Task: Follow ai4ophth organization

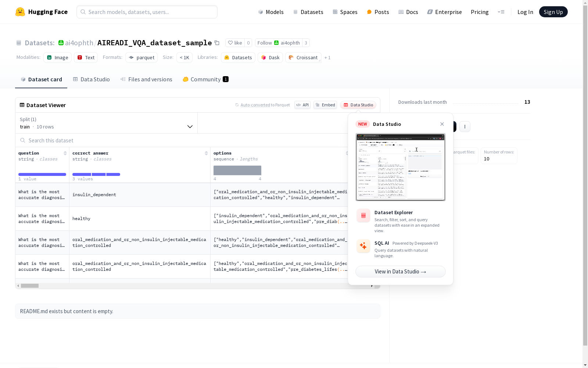Action: tap(279, 43)
